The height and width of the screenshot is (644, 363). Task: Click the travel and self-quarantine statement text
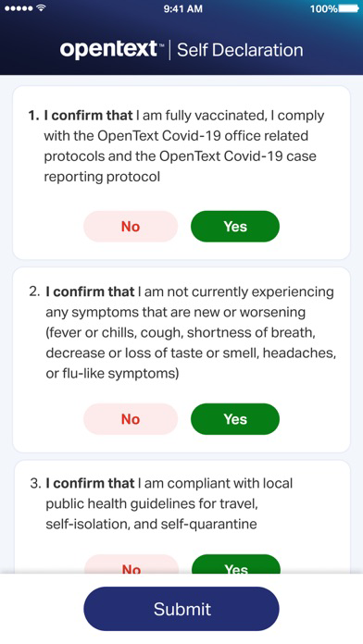[x=169, y=503]
